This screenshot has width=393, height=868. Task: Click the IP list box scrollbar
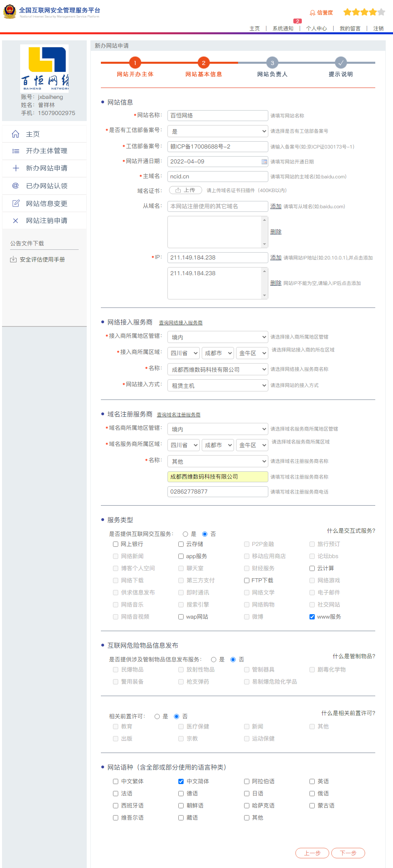(265, 283)
